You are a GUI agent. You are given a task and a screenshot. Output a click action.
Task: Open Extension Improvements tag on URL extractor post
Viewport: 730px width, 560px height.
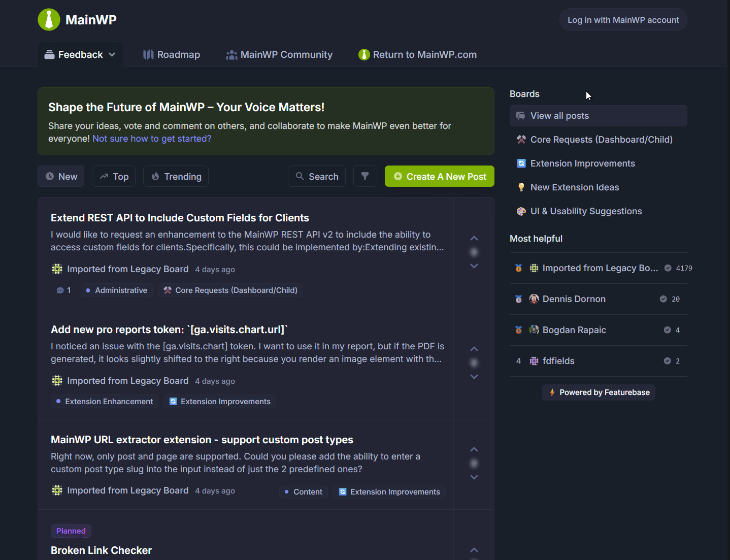(x=389, y=492)
